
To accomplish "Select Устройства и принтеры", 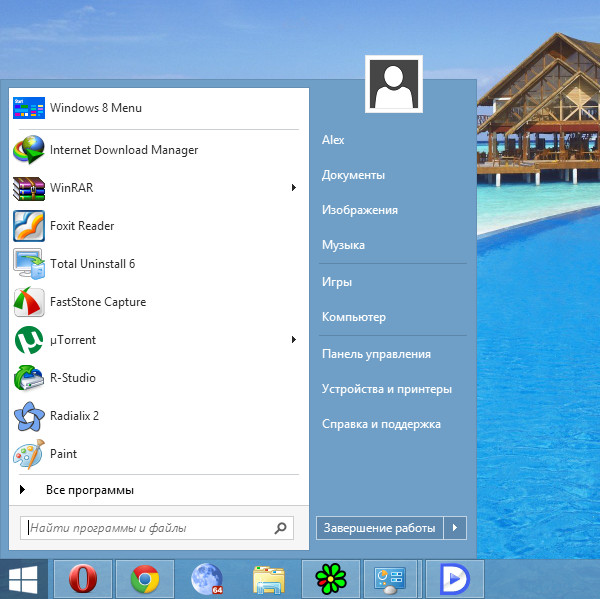I will coord(386,389).
